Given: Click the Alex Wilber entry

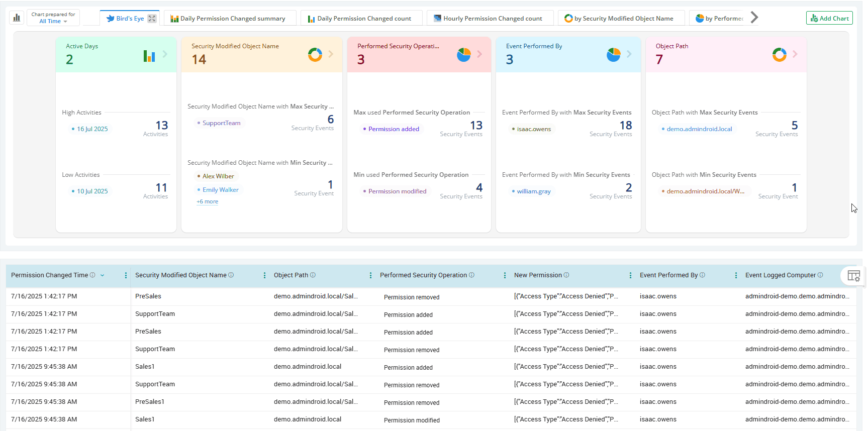Looking at the screenshot, I should 218,176.
